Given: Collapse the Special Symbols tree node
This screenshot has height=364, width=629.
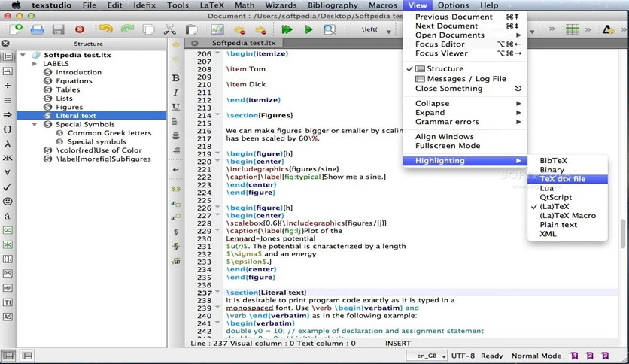Looking at the screenshot, I should (x=35, y=124).
